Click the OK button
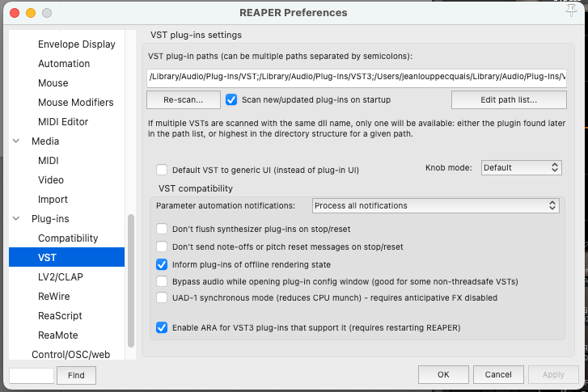Screen dimensions: 588x392 coord(443,374)
